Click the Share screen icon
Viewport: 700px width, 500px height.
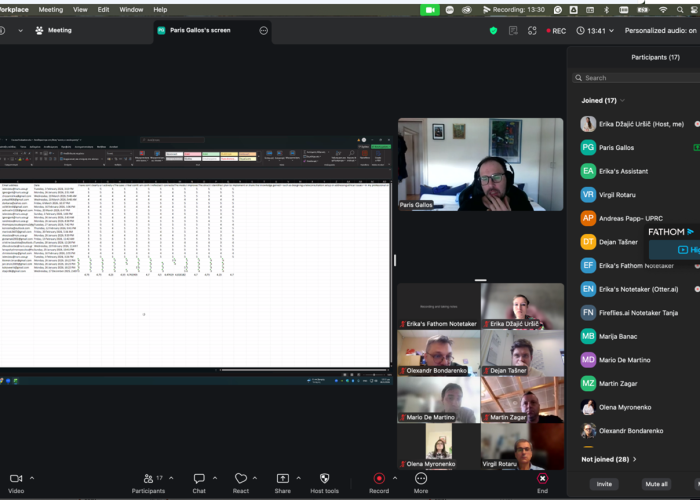pos(283,479)
